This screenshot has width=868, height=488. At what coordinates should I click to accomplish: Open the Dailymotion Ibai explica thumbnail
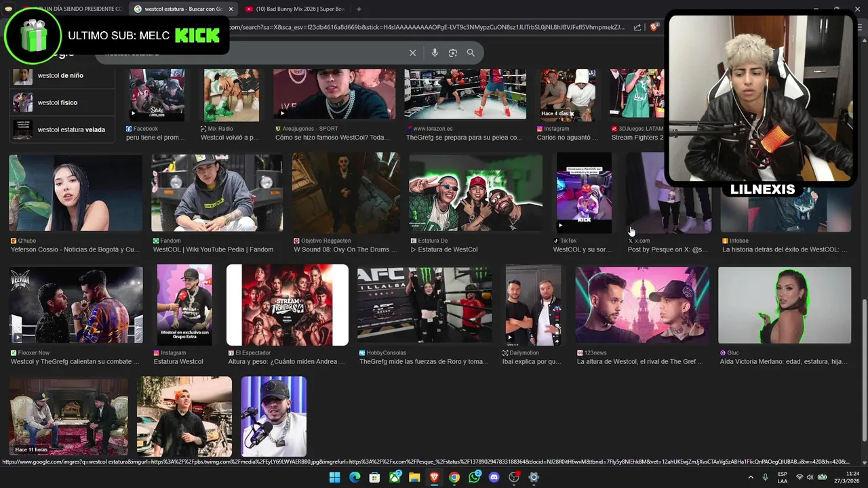pos(534,305)
